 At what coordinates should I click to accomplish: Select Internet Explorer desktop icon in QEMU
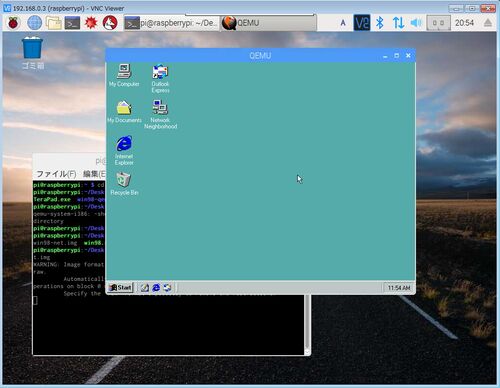tap(124, 151)
